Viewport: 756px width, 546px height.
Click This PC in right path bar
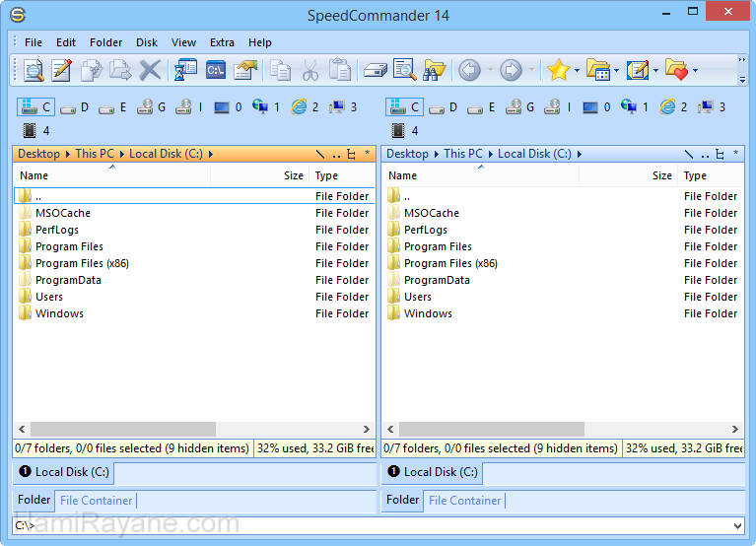coord(463,154)
